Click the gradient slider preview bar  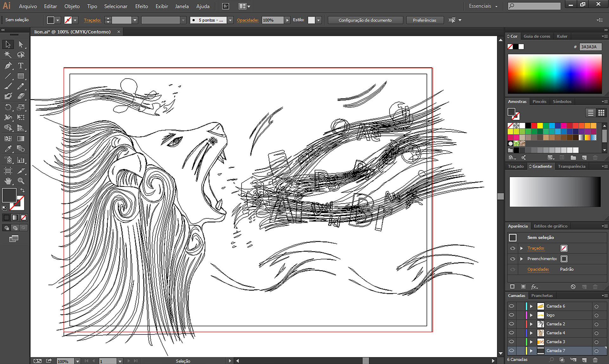[555, 192]
